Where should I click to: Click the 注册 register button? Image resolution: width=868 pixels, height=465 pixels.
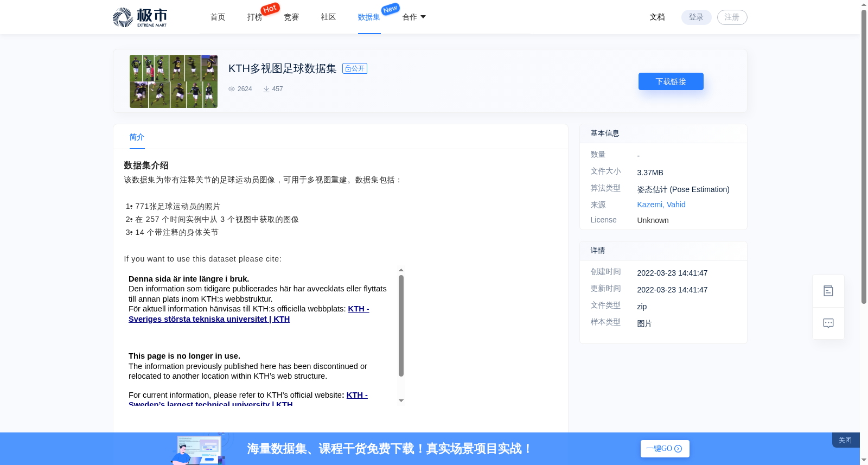coord(732,17)
